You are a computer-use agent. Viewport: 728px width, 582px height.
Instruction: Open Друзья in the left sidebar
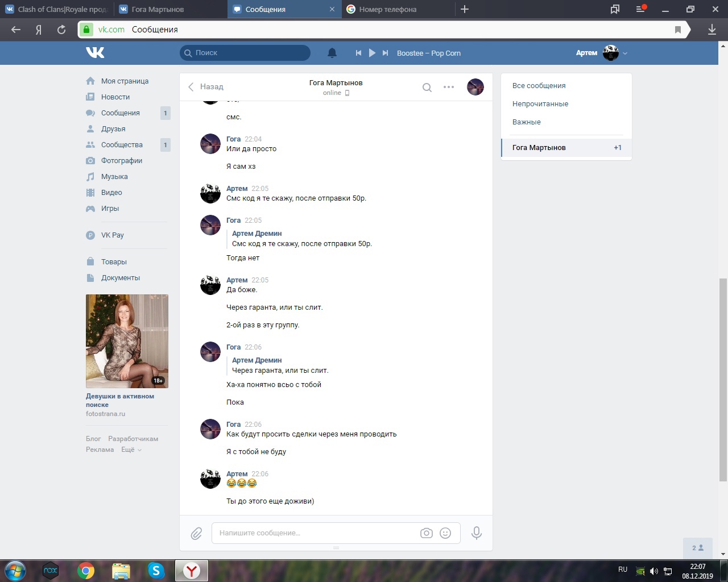pyautogui.click(x=113, y=129)
